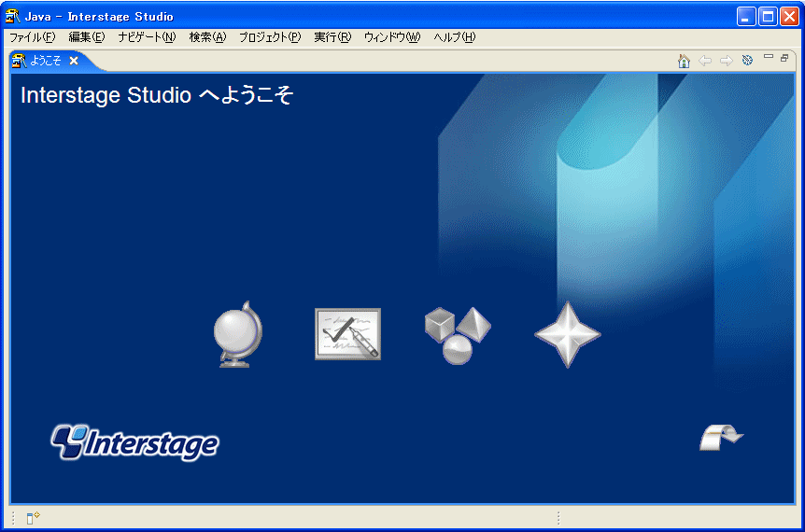Open the ウィンドウ(W) menu
805x532 pixels.
[392, 37]
